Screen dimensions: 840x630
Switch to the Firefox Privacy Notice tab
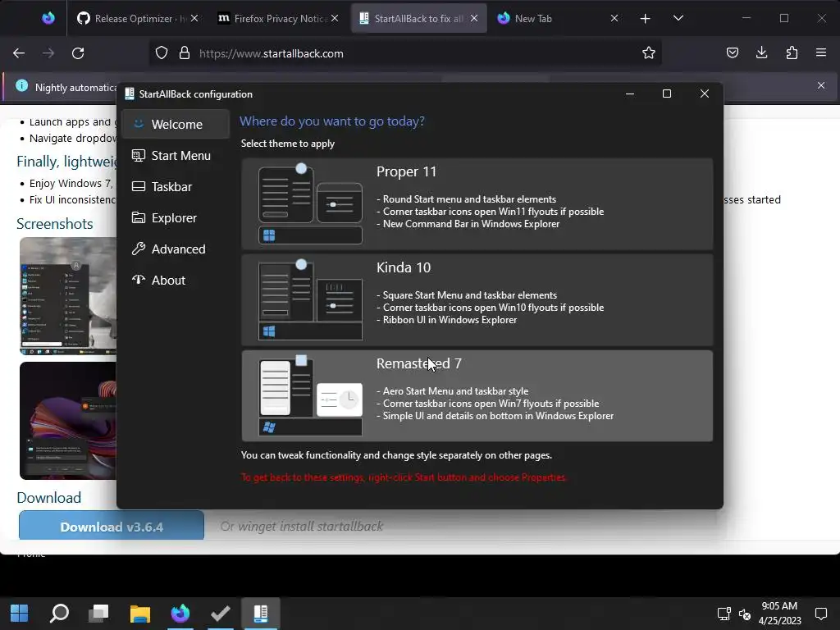tap(273, 19)
